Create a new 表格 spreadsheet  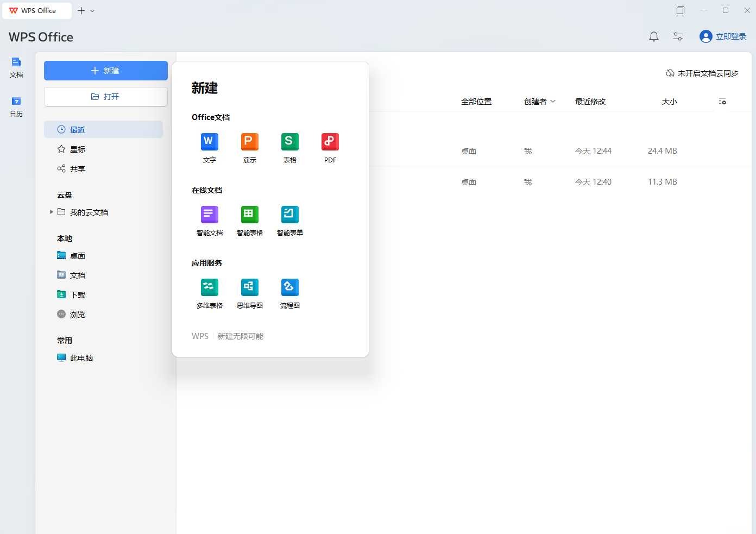(290, 148)
